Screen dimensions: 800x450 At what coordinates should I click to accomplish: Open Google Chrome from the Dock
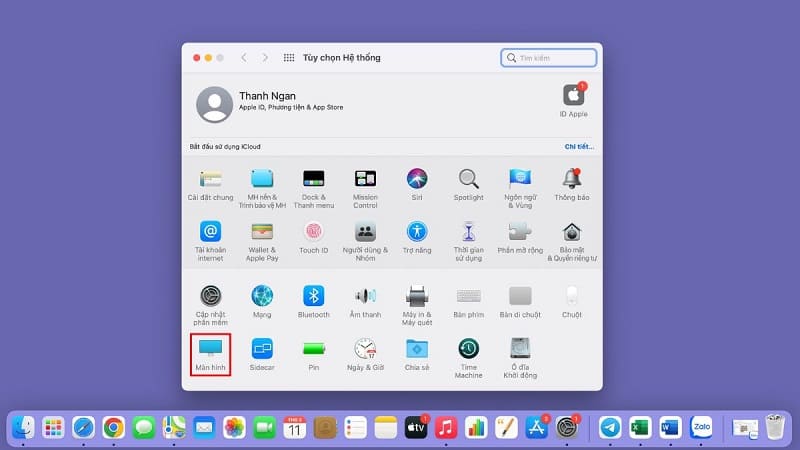point(113,428)
